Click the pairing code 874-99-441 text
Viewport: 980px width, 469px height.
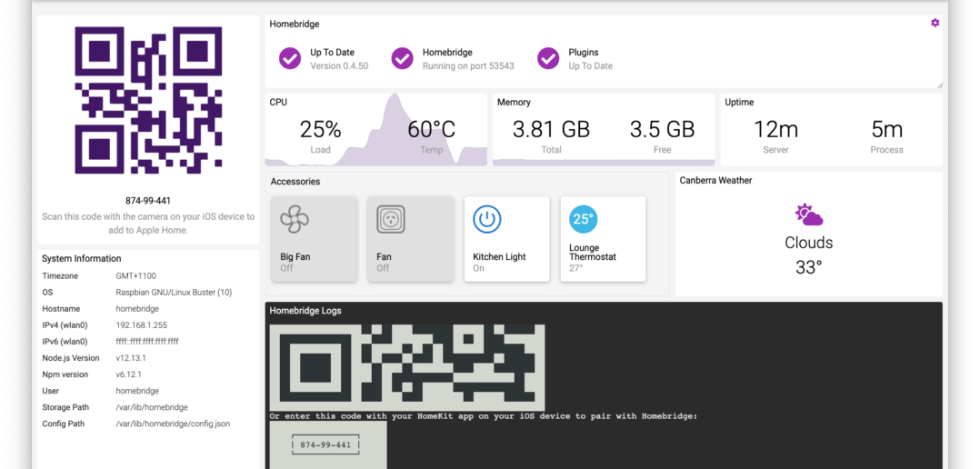(148, 201)
